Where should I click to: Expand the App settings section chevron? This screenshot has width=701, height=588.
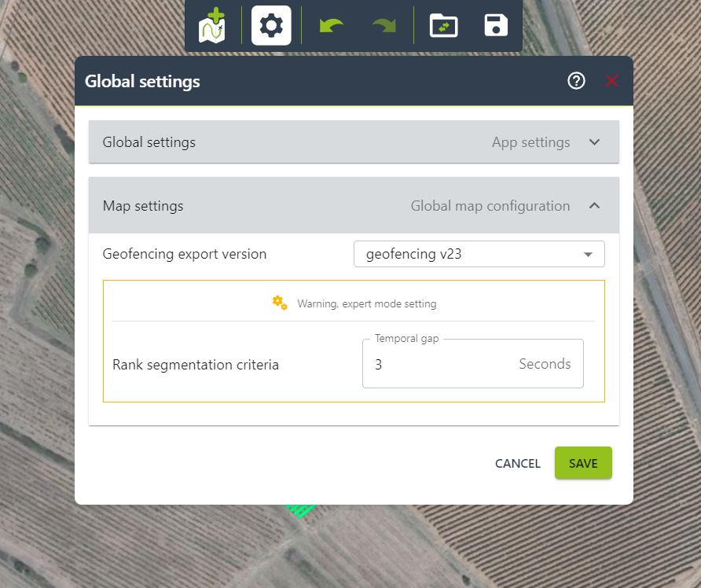[x=595, y=142]
